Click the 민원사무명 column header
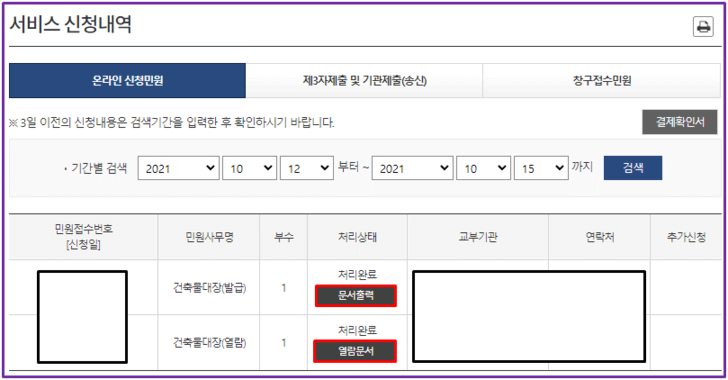Image resolution: width=728 pixels, height=380 pixels. point(209,237)
